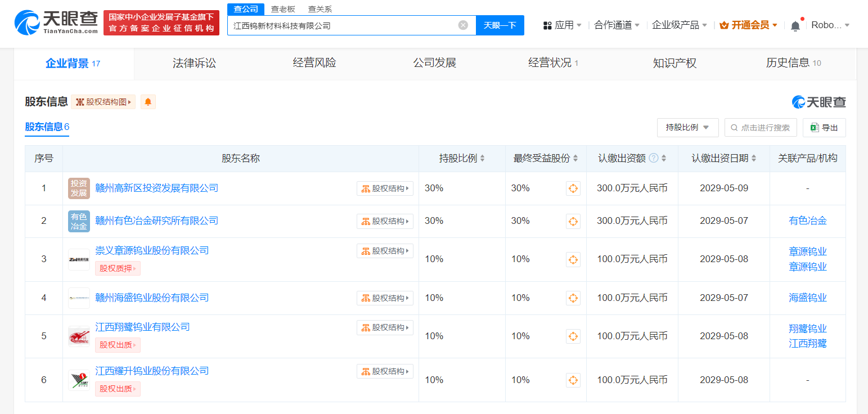Sort by 最终受益股份 column
The width and height of the screenshot is (868, 414).
[575, 159]
